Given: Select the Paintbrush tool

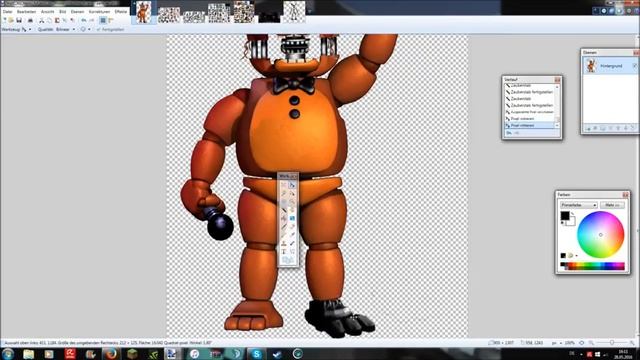Looking at the screenshot, I should pyautogui.click(x=284, y=227).
